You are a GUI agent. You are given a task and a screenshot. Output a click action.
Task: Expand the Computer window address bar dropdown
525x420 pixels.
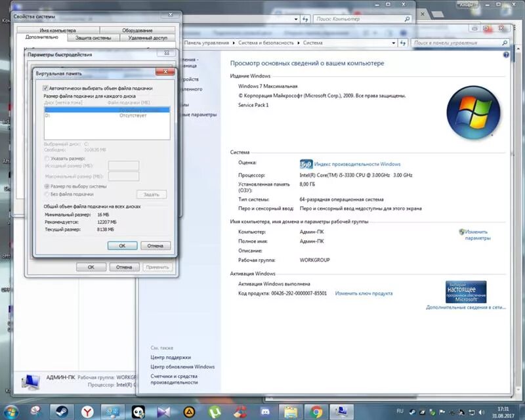[296, 19]
